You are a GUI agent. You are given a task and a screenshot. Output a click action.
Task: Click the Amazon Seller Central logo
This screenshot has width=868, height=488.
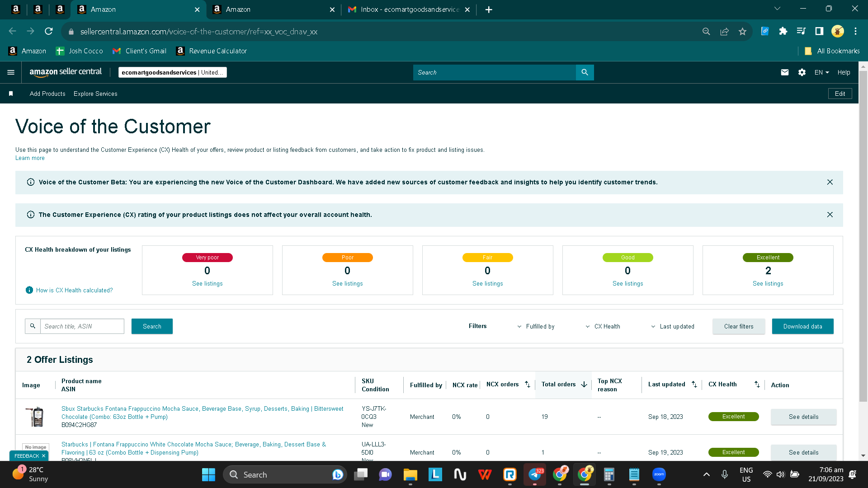click(x=66, y=72)
